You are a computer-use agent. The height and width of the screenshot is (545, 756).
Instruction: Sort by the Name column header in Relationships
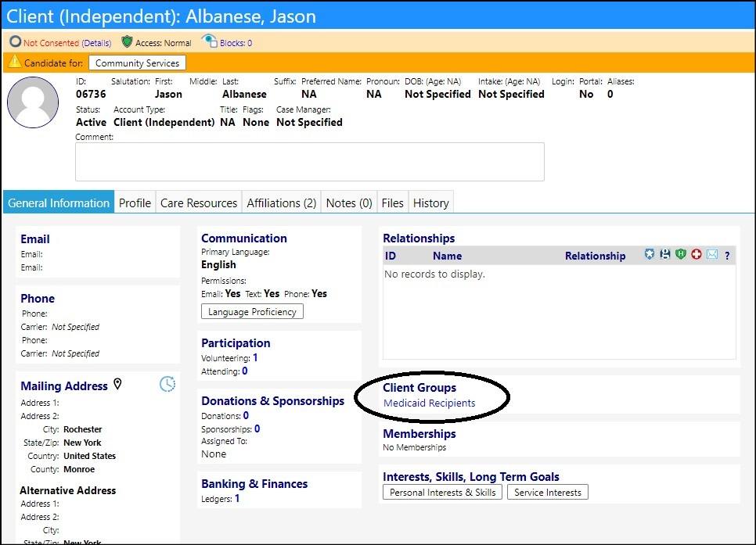(x=448, y=256)
